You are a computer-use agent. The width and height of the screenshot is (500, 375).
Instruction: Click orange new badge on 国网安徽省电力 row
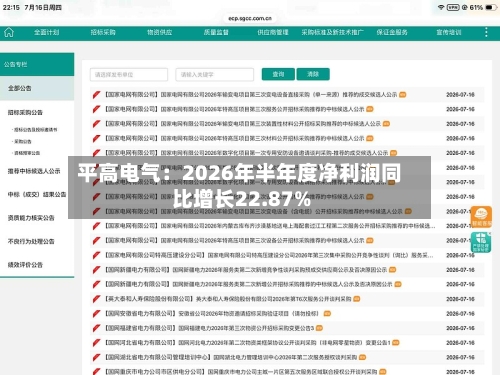pos(327,314)
